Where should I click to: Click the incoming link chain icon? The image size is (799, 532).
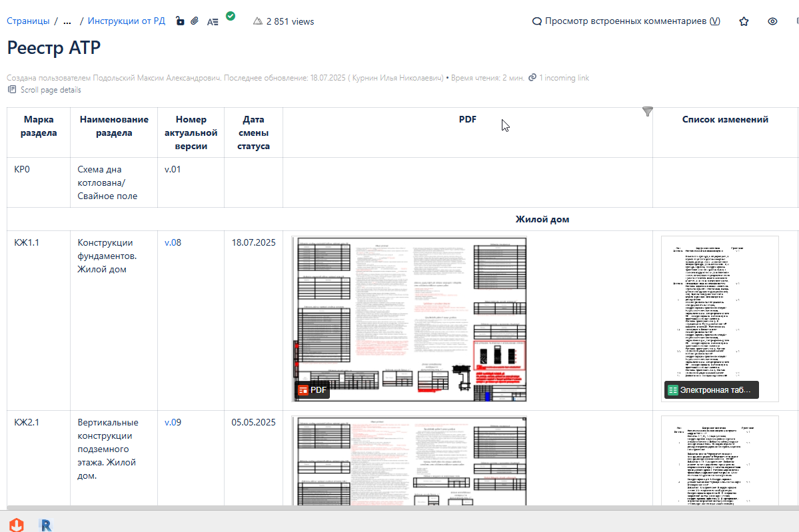tap(532, 77)
